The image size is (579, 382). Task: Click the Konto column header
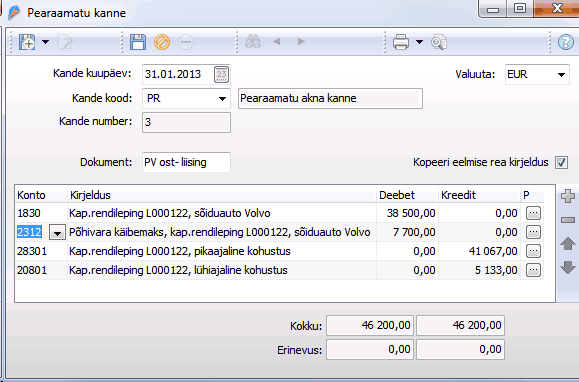coord(41,195)
